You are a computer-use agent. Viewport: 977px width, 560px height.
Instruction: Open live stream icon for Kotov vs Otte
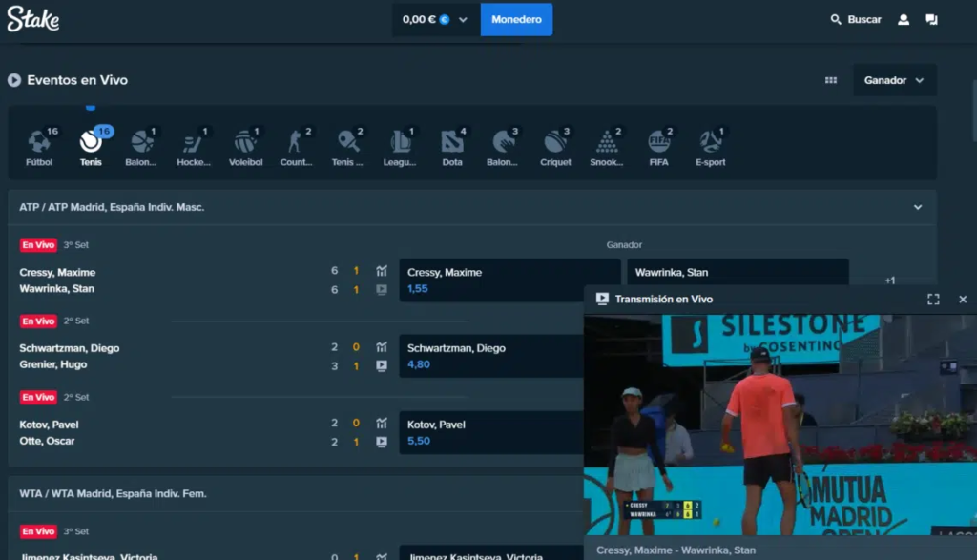(382, 442)
